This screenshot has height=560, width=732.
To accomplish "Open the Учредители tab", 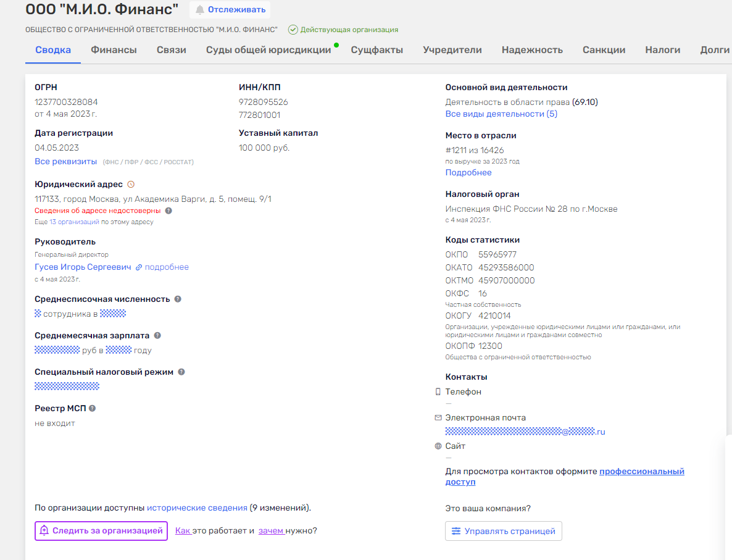I will 452,50.
